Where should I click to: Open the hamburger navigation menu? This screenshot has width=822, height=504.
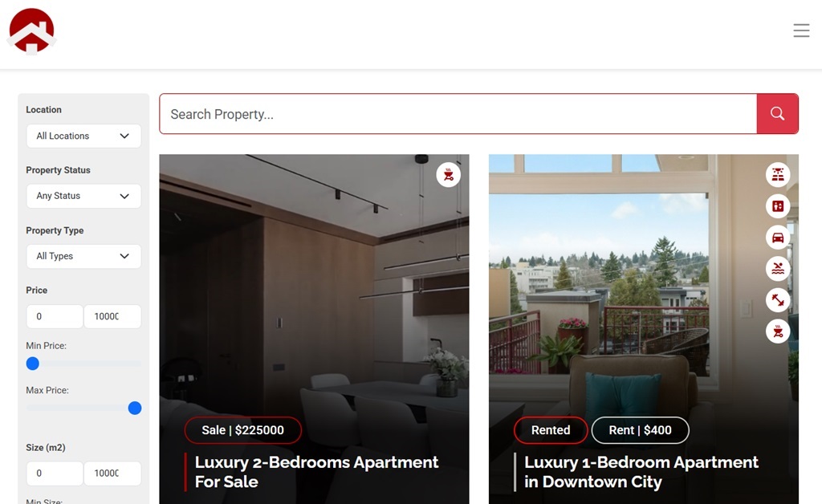pyautogui.click(x=801, y=30)
